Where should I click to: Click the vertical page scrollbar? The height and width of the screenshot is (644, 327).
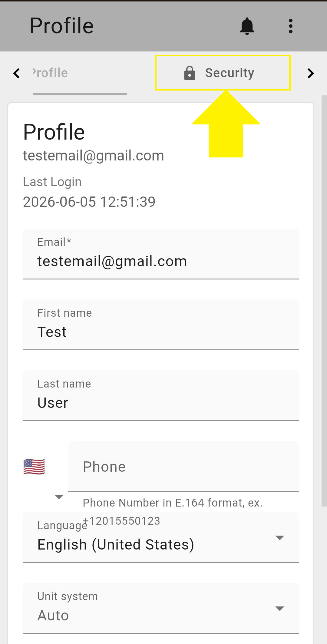tap(324, 300)
